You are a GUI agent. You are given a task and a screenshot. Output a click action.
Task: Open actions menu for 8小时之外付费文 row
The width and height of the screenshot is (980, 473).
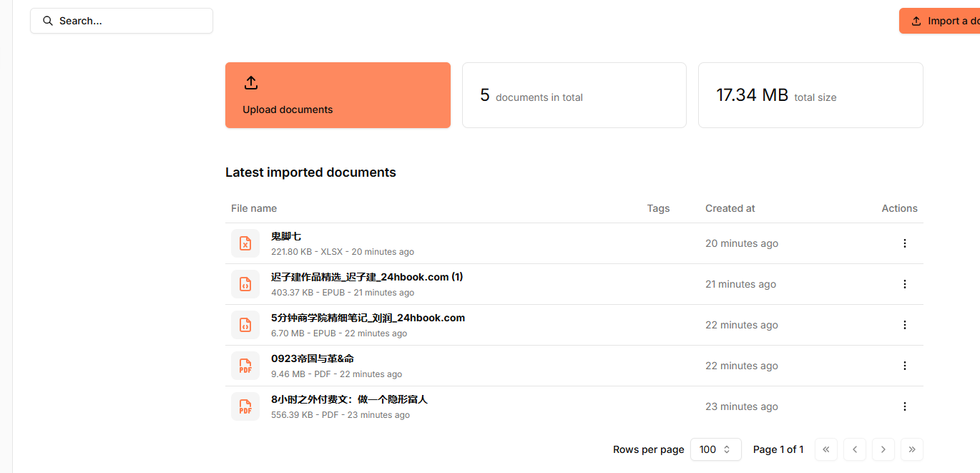click(x=904, y=406)
